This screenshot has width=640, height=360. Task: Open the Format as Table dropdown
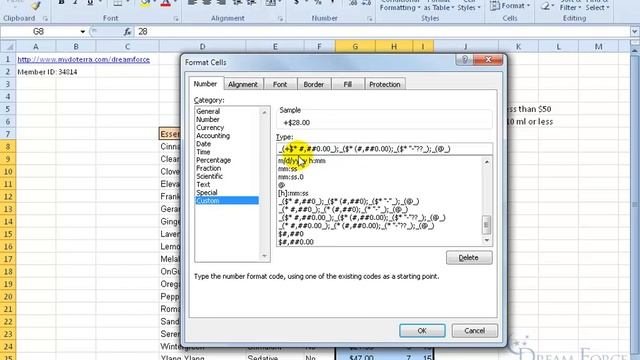tap(439, 5)
